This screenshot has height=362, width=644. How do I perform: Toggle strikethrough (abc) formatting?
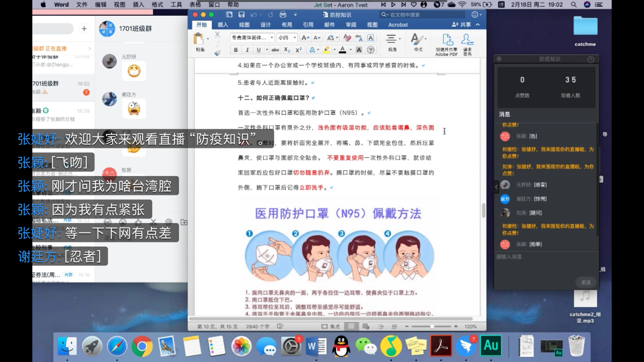(275, 50)
